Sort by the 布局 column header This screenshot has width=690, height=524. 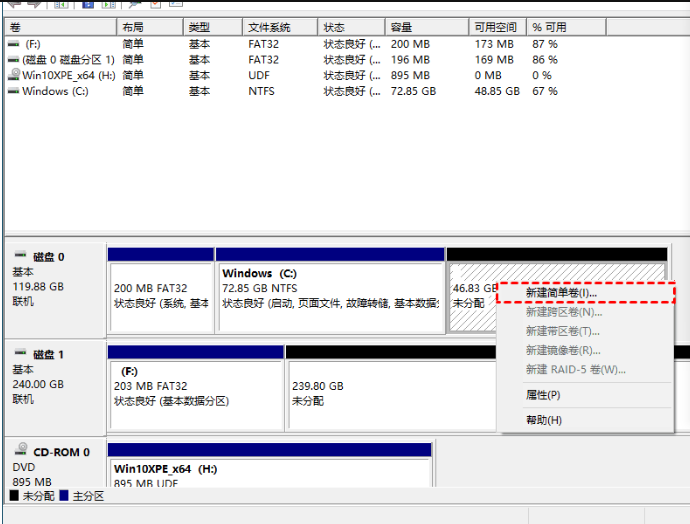[150, 27]
